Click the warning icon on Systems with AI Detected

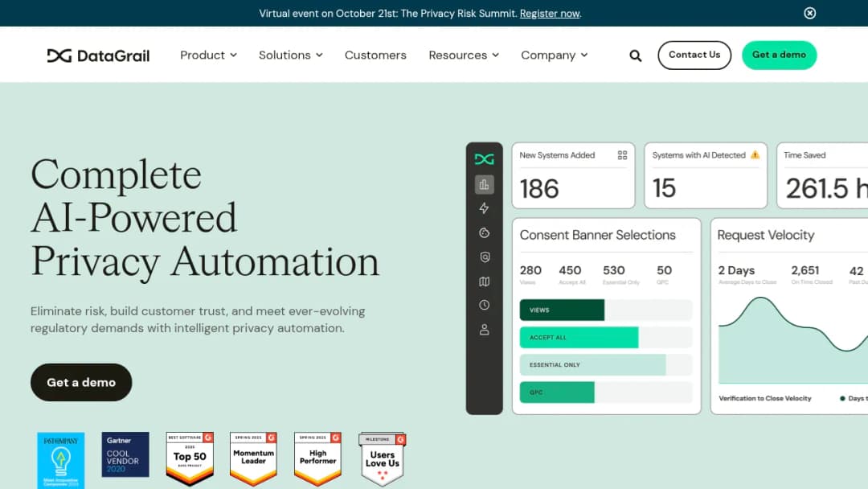755,155
